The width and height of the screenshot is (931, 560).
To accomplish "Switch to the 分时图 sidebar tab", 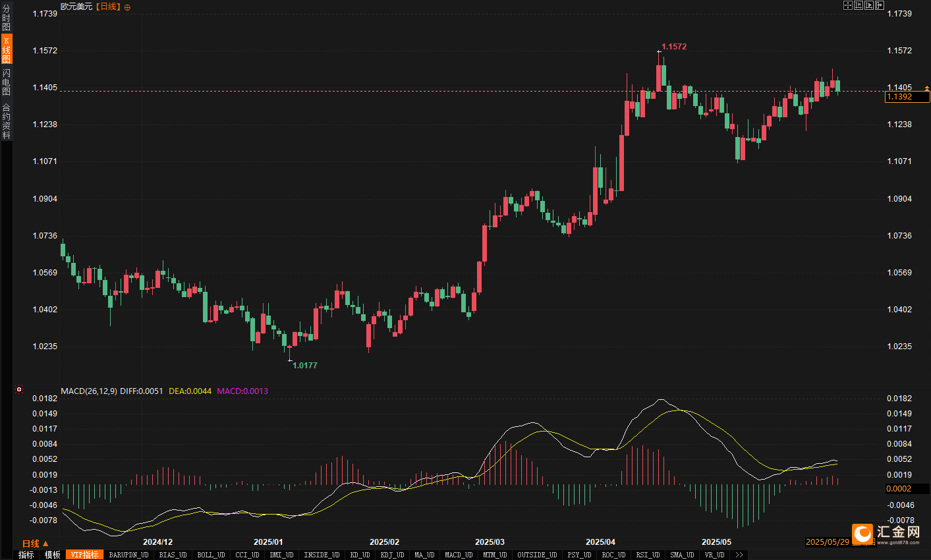I will (6, 18).
